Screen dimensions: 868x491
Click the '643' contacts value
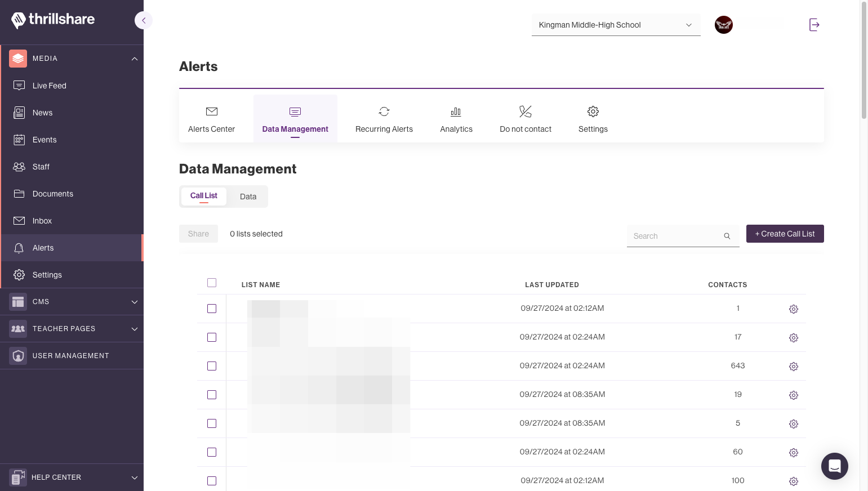[738, 365]
